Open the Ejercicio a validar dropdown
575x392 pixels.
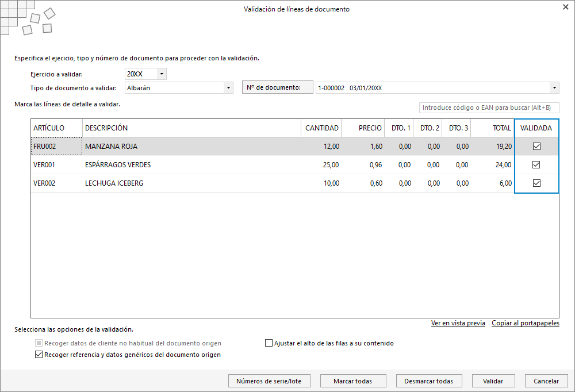[162, 74]
